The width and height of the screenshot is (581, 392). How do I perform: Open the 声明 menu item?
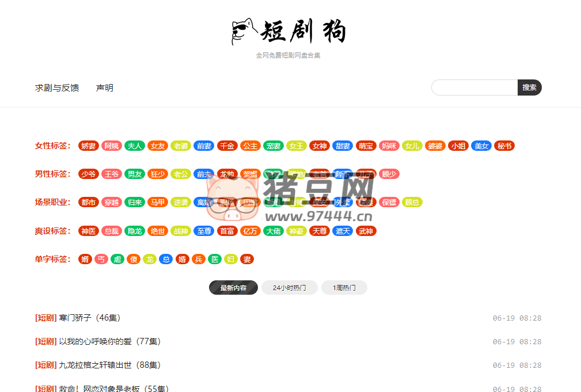(104, 87)
